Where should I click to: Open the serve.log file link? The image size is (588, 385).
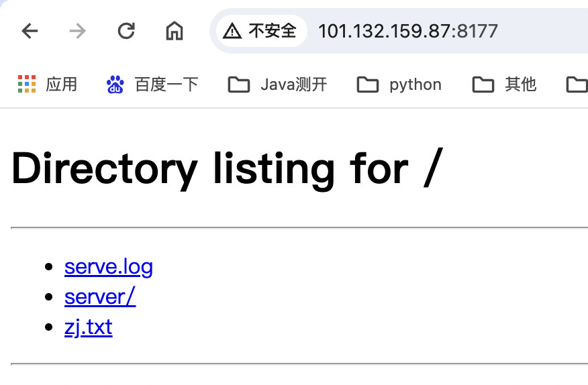109,268
